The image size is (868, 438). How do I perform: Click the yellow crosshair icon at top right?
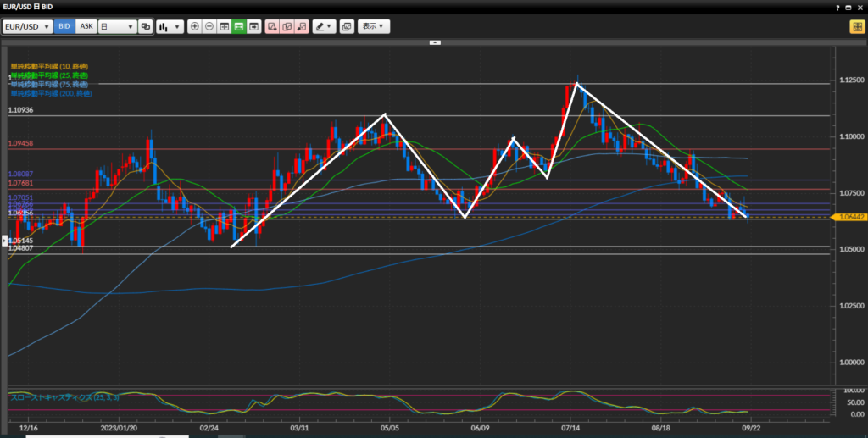pos(856,26)
